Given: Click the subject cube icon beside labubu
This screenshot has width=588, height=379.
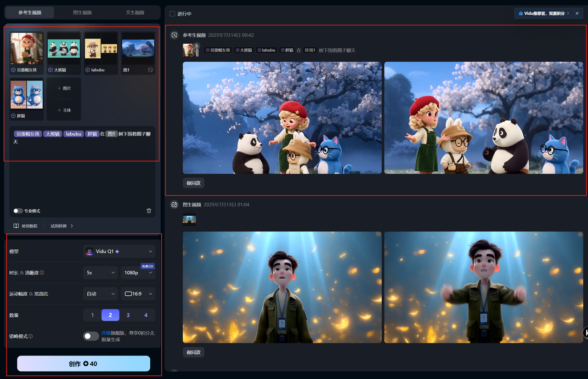Looking at the screenshot, I should [88, 70].
